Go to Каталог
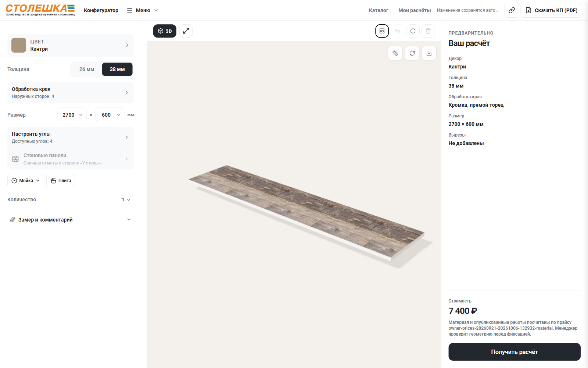Screen dimensions: 588x368 pyautogui.click(x=379, y=10)
